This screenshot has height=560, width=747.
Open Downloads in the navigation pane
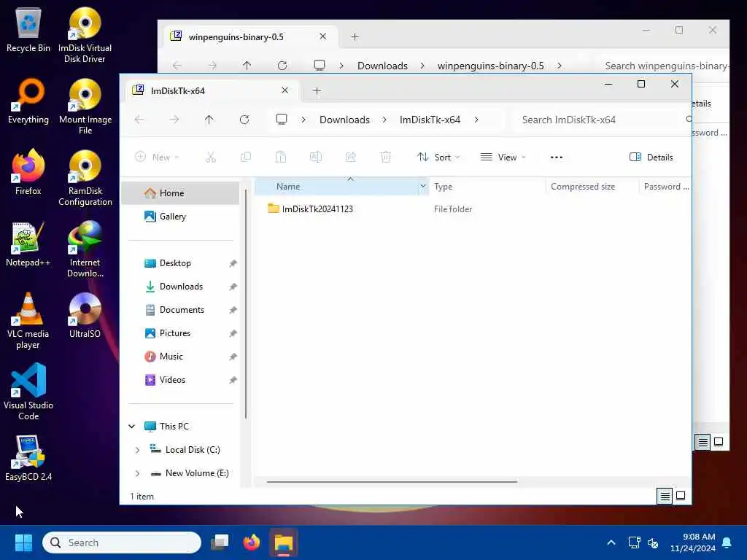pyautogui.click(x=181, y=286)
